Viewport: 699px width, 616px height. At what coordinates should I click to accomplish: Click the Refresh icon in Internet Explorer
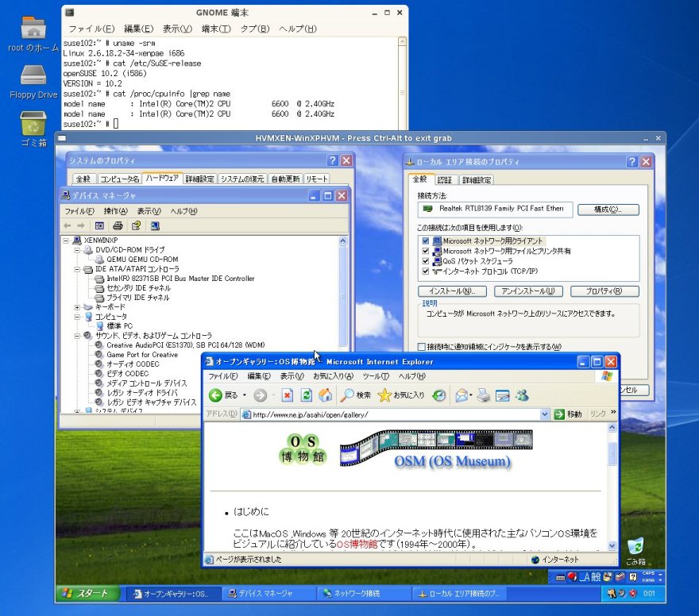(x=307, y=395)
